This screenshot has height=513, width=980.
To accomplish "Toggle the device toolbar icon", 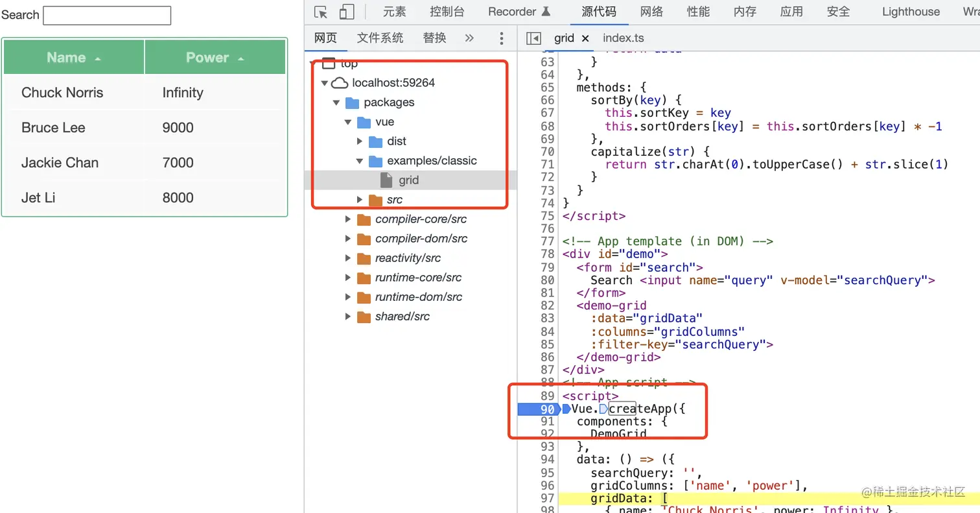I will (347, 12).
